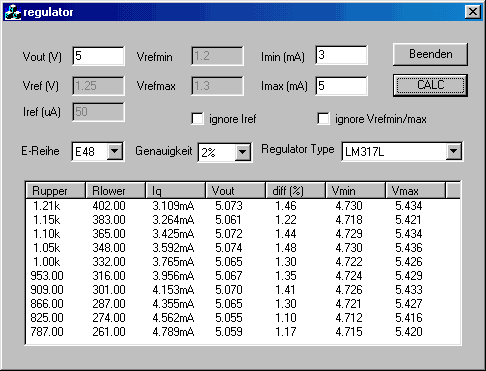The width and height of the screenshot is (486, 371).
Task: Close the regulator window
Action: (473, 12)
